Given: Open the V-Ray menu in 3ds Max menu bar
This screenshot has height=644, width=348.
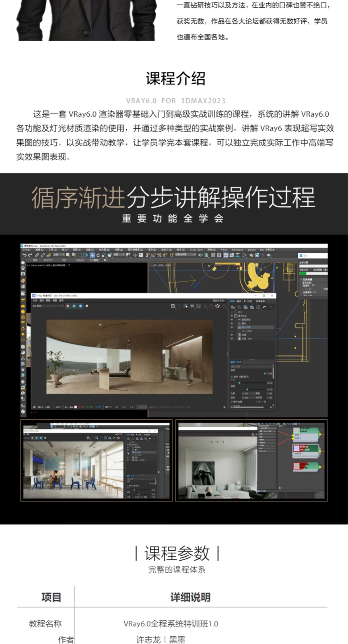Looking at the screenshot, I should (x=224, y=250).
